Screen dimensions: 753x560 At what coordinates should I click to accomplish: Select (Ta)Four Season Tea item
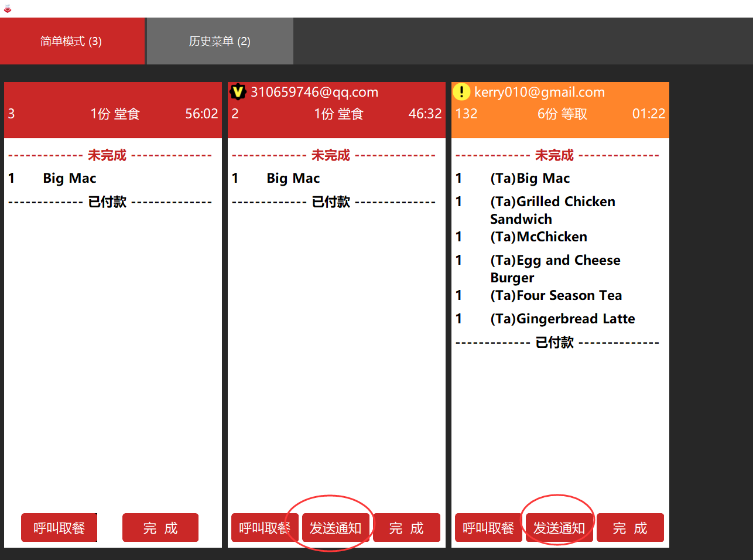[x=556, y=295]
